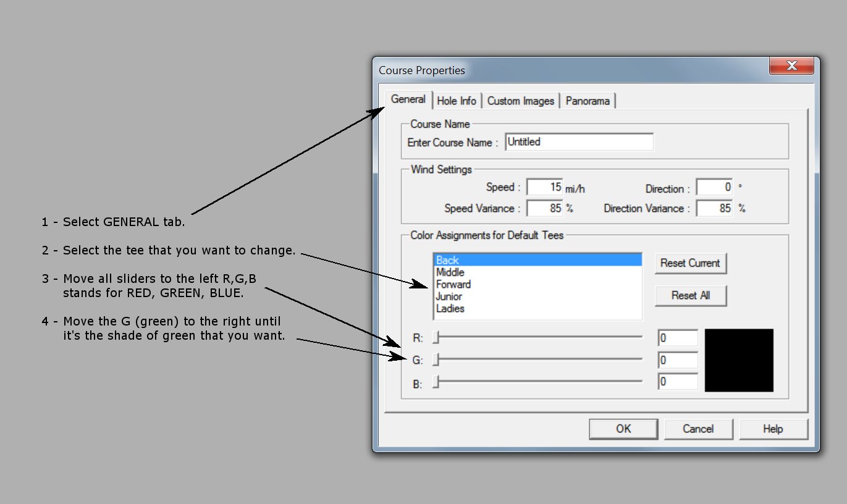This screenshot has height=504, width=847.
Task: Click the wind Direction input field
Action: (714, 187)
